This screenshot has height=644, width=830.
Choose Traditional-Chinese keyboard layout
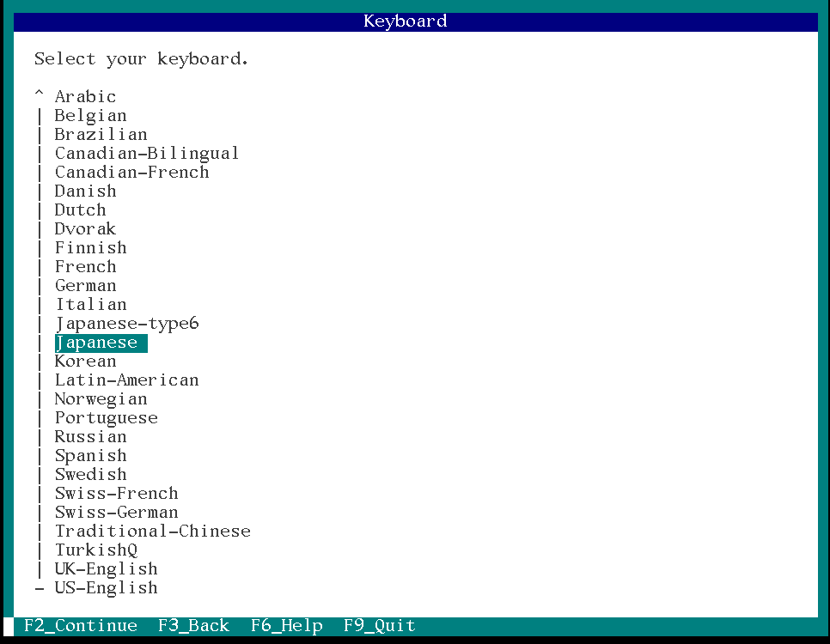point(152,532)
